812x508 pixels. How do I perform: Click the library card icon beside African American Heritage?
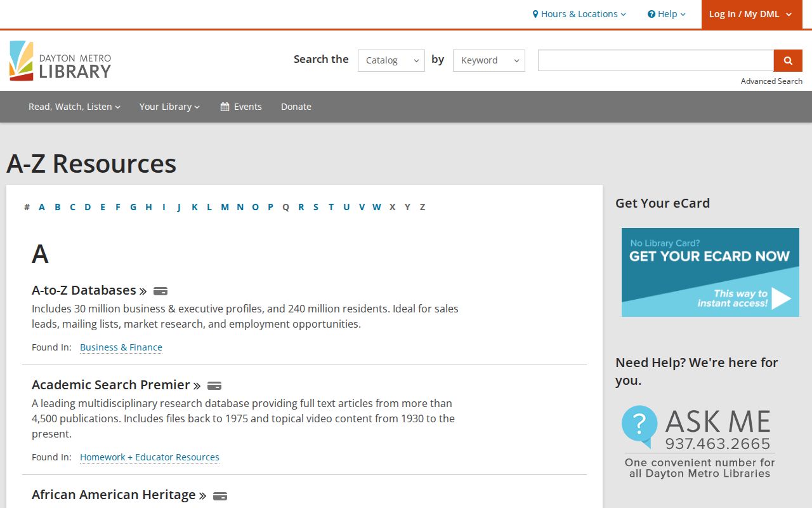click(220, 495)
